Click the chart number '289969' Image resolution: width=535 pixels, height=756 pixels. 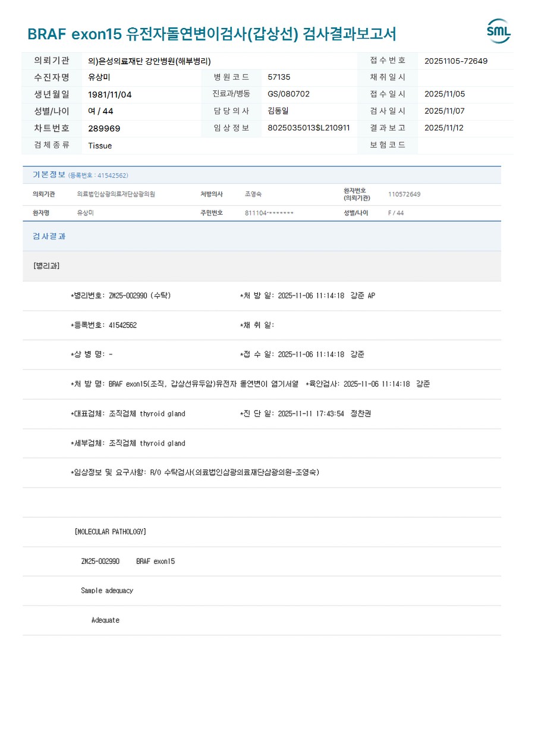tap(104, 128)
